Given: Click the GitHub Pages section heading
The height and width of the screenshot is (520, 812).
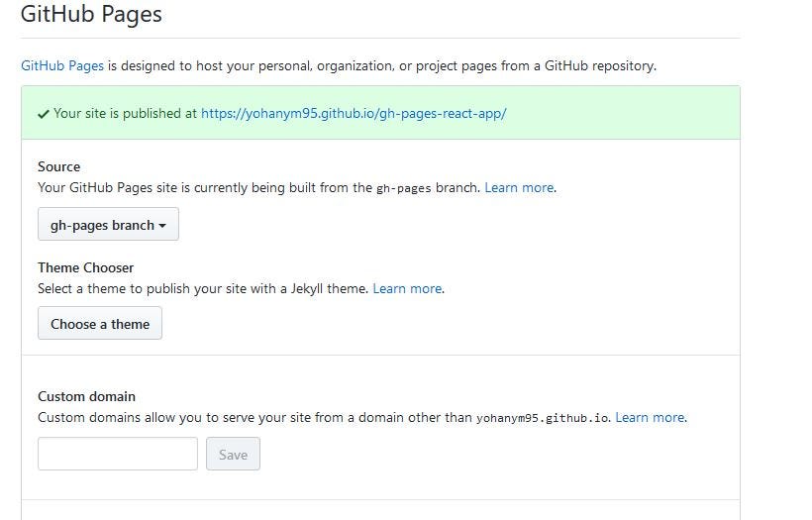Looking at the screenshot, I should coord(91,14).
